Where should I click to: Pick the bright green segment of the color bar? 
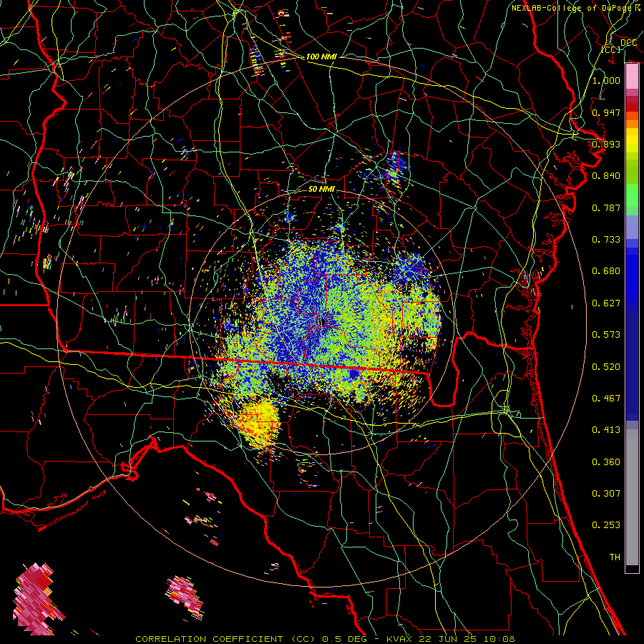[632, 195]
